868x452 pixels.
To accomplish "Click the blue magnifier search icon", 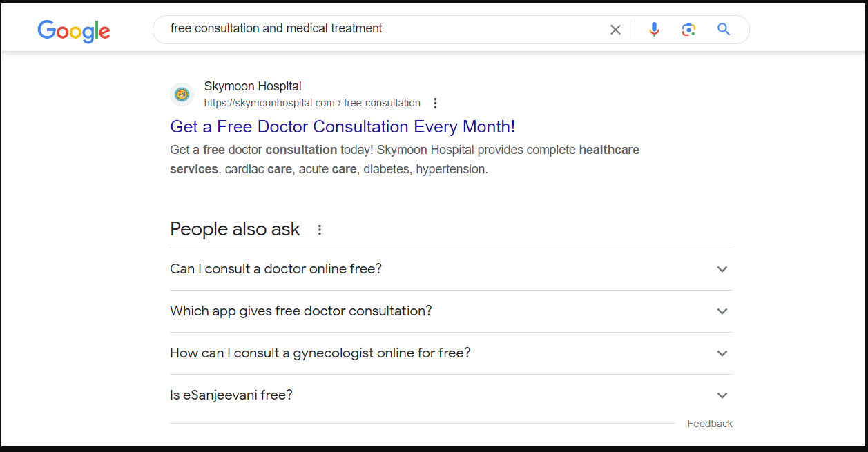I will [x=724, y=29].
